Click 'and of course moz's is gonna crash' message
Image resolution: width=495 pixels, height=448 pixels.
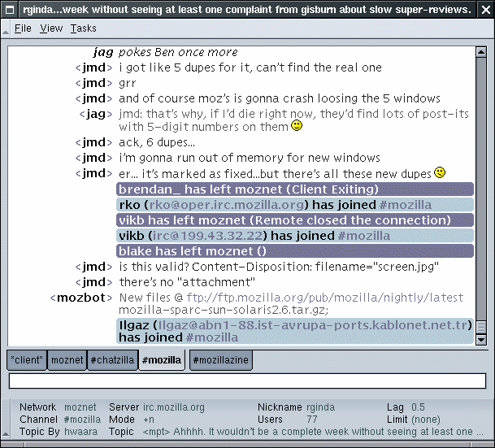(280, 98)
